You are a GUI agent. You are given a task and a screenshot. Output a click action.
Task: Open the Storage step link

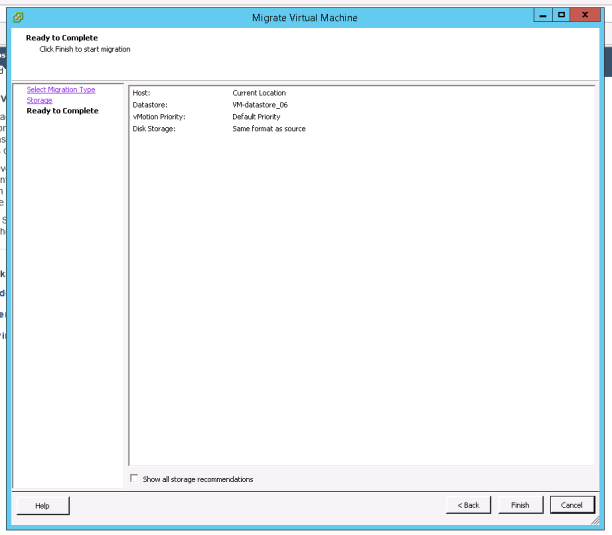pyautogui.click(x=40, y=100)
